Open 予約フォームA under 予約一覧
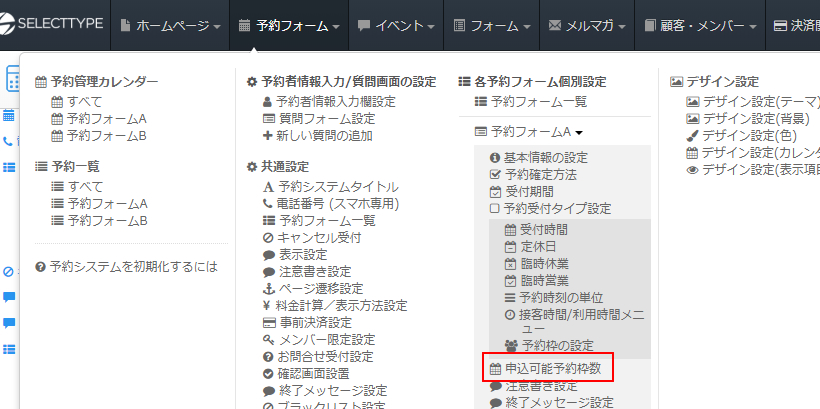Image resolution: width=820 pixels, height=409 pixels. click(x=99, y=203)
